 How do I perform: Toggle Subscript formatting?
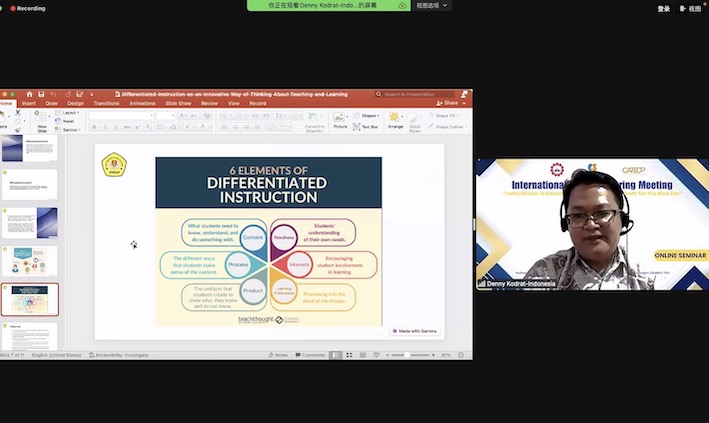tap(149, 127)
